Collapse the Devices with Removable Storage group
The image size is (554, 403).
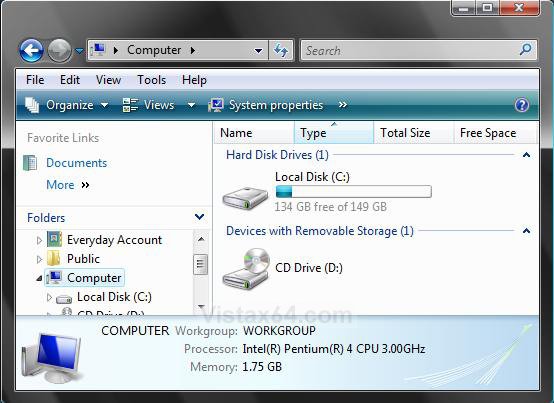[526, 231]
